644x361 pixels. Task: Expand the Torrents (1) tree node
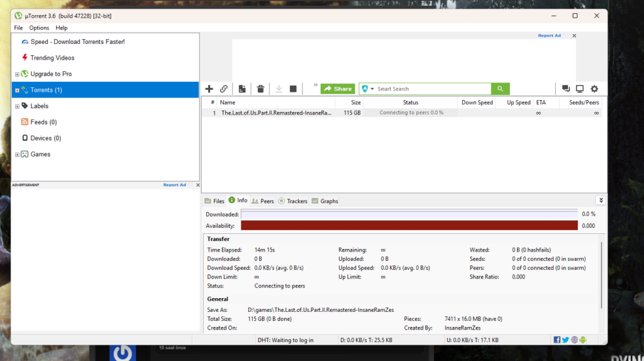point(17,91)
